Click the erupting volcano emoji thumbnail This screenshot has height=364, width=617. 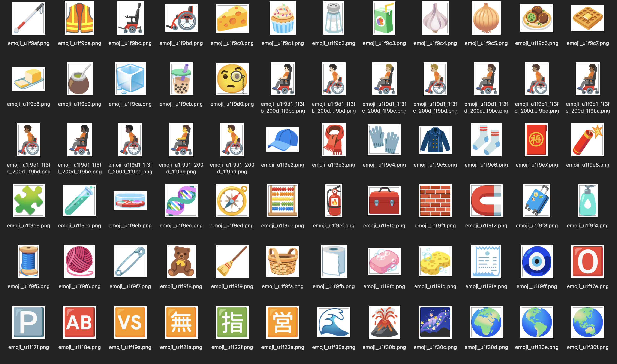(x=384, y=322)
